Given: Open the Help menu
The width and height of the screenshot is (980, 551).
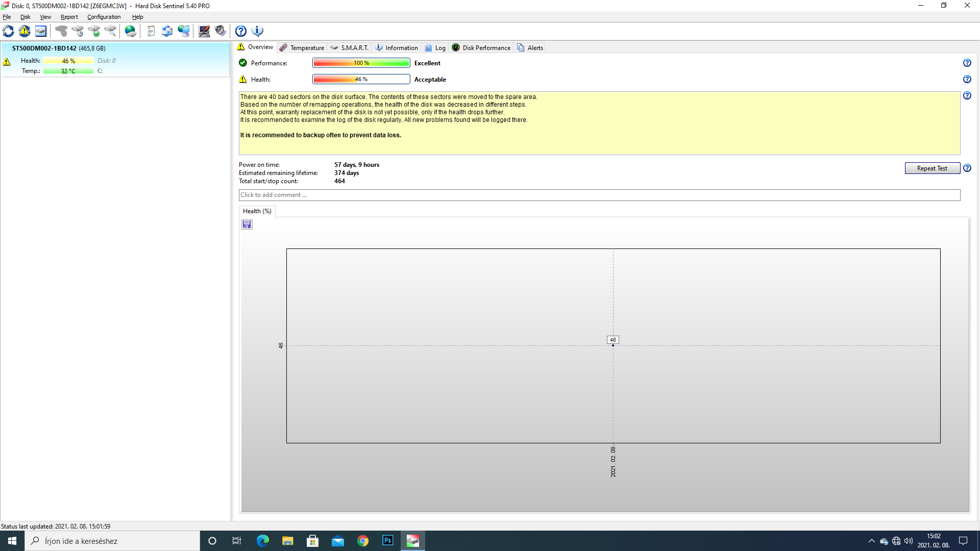Looking at the screenshot, I should [x=138, y=17].
